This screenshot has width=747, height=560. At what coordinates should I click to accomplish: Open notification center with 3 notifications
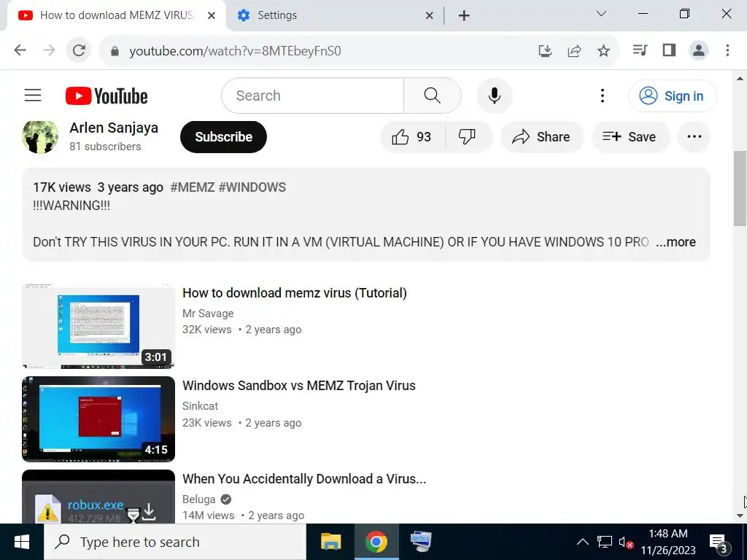[719, 542]
